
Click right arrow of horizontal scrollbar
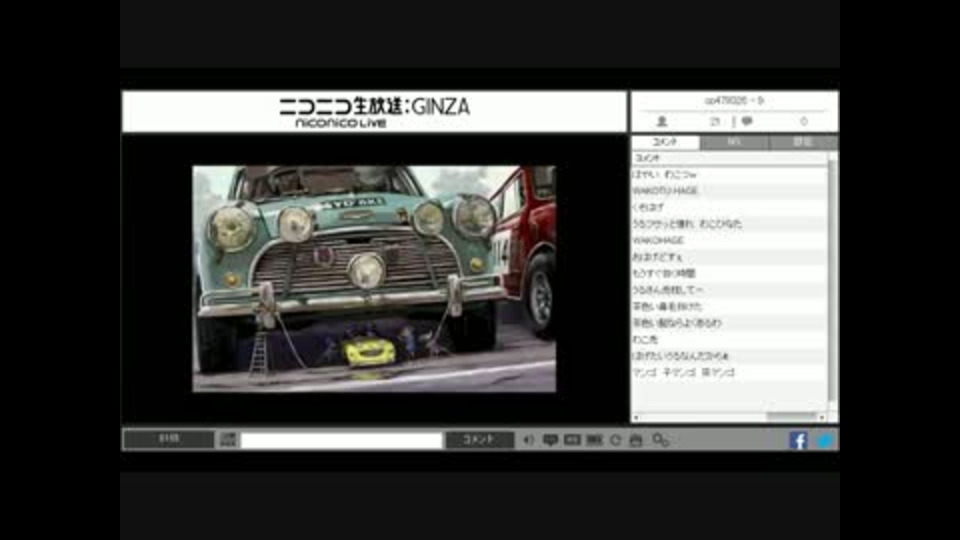[x=822, y=417]
